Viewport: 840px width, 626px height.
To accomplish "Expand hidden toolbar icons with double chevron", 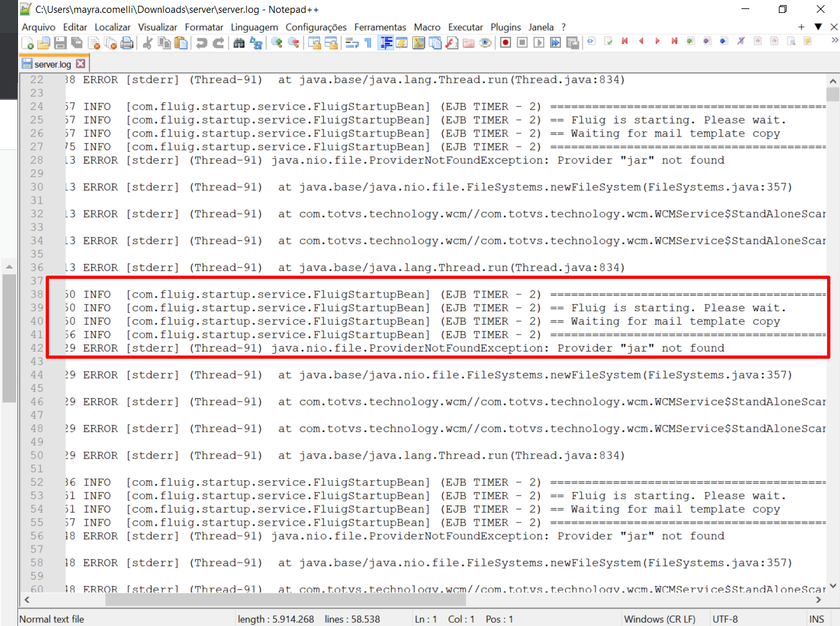I will pos(834,40).
